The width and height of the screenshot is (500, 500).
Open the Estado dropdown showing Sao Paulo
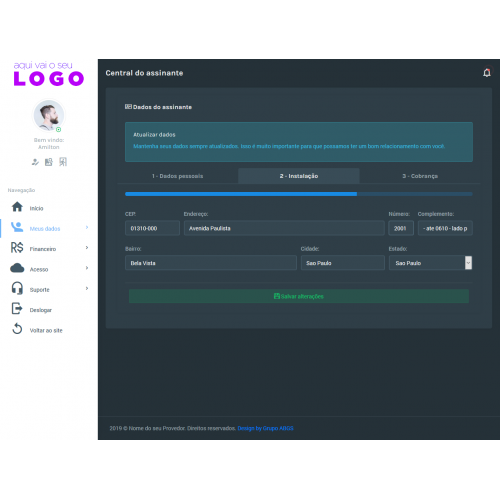[430, 263]
